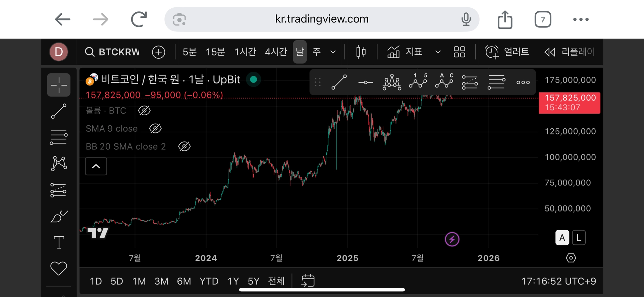Toggle visibility of 볼륨 BTC indicator

coord(144,110)
